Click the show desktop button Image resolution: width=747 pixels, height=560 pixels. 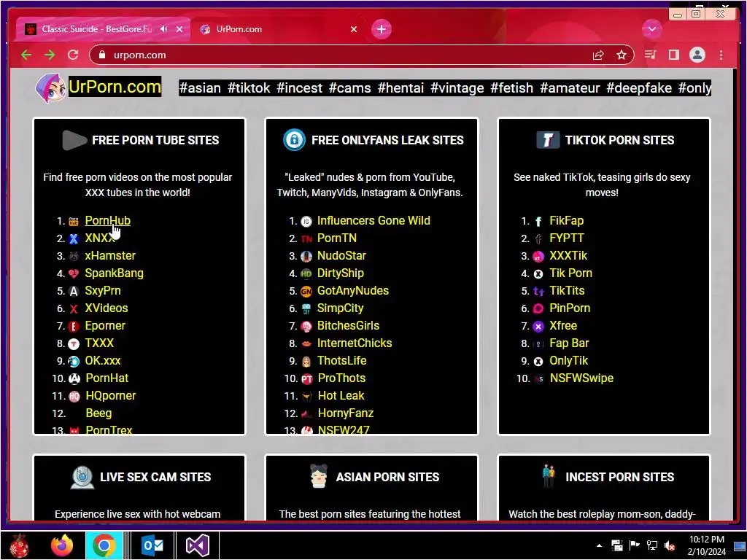click(x=740, y=545)
